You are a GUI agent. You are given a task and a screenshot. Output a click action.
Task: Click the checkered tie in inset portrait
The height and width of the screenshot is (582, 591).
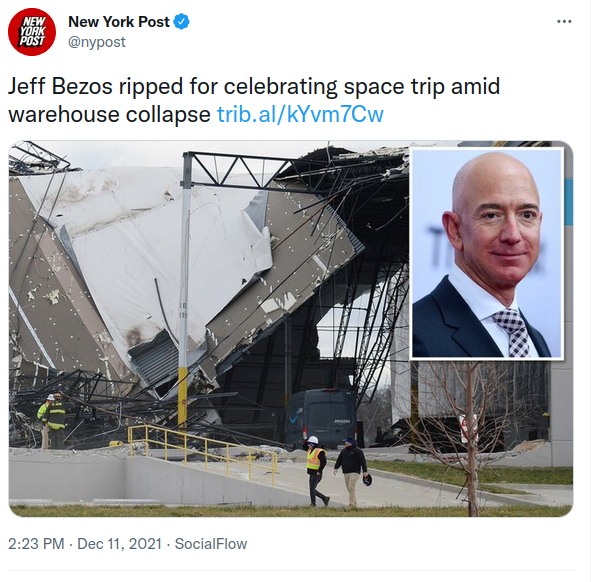pyautogui.click(x=513, y=333)
